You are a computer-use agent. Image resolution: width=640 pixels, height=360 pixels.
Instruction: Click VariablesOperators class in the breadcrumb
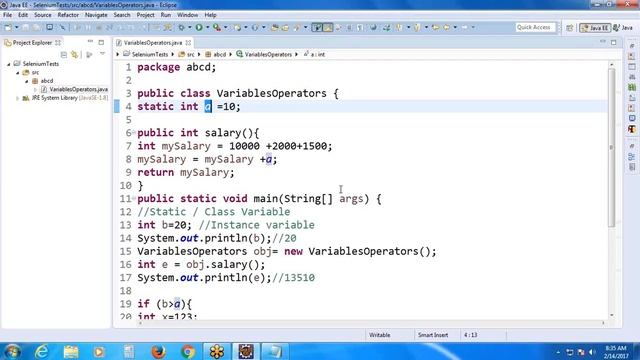coord(268,54)
